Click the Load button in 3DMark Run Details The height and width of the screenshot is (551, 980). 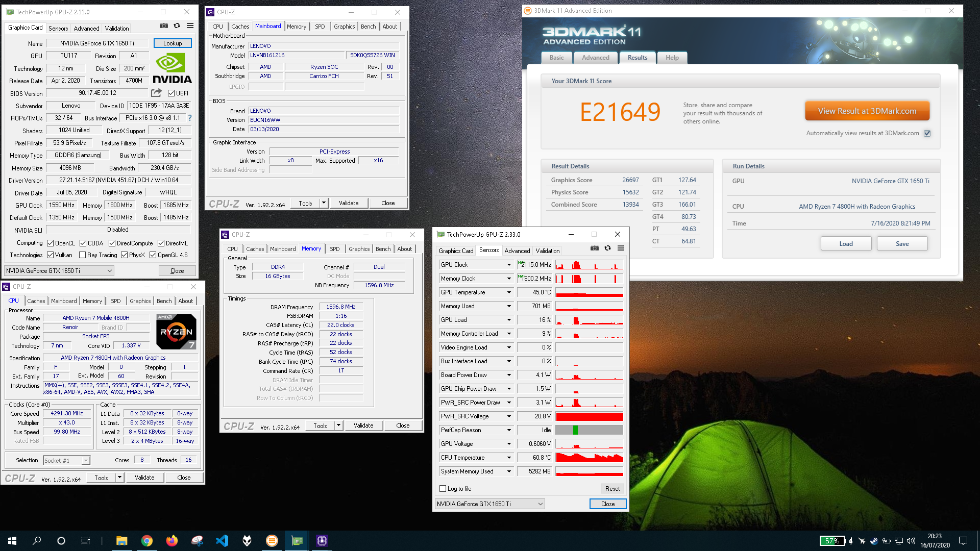click(x=846, y=244)
